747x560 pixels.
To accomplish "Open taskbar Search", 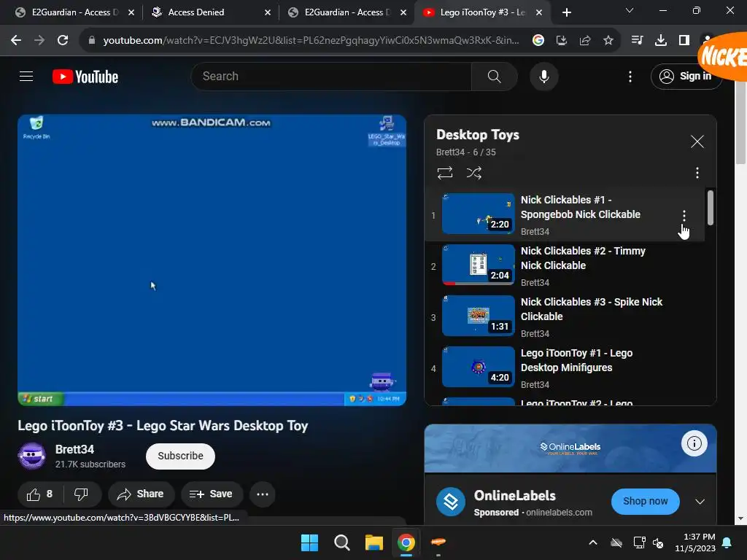I will [341, 542].
